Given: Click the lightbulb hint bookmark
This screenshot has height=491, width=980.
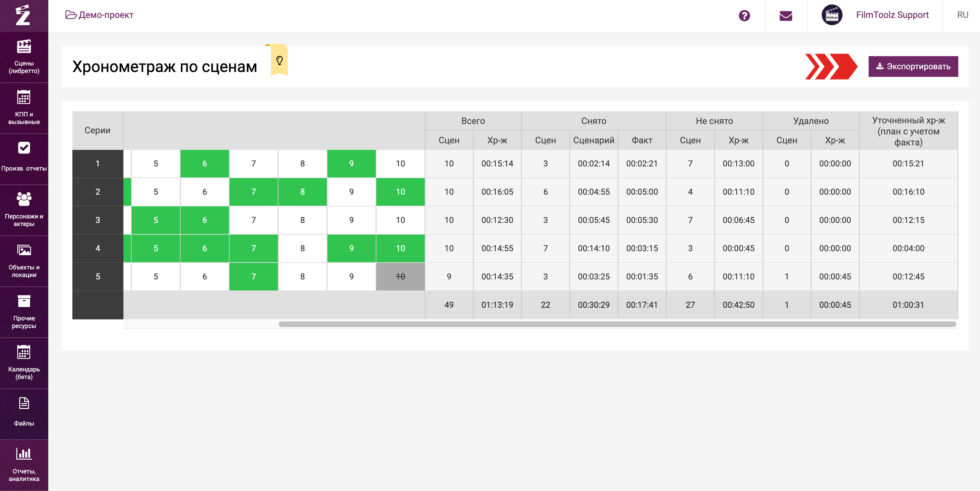Looking at the screenshot, I should pyautogui.click(x=279, y=61).
